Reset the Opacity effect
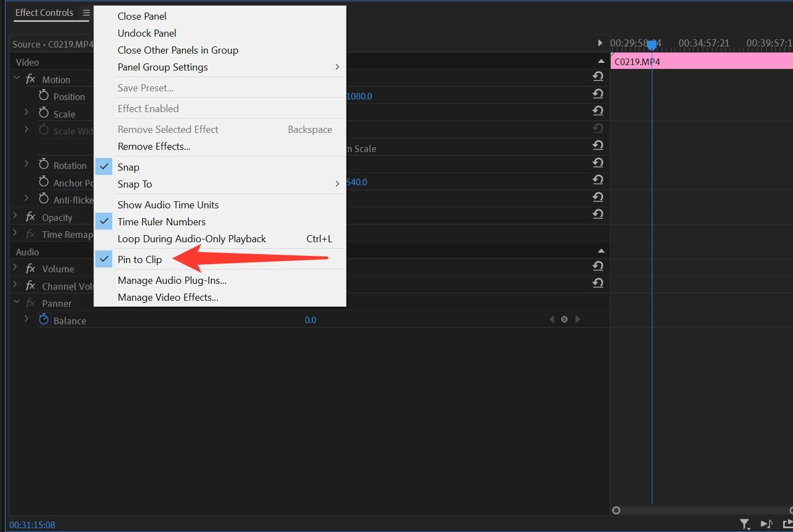Image resolution: width=793 pixels, height=532 pixels. point(598,214)
